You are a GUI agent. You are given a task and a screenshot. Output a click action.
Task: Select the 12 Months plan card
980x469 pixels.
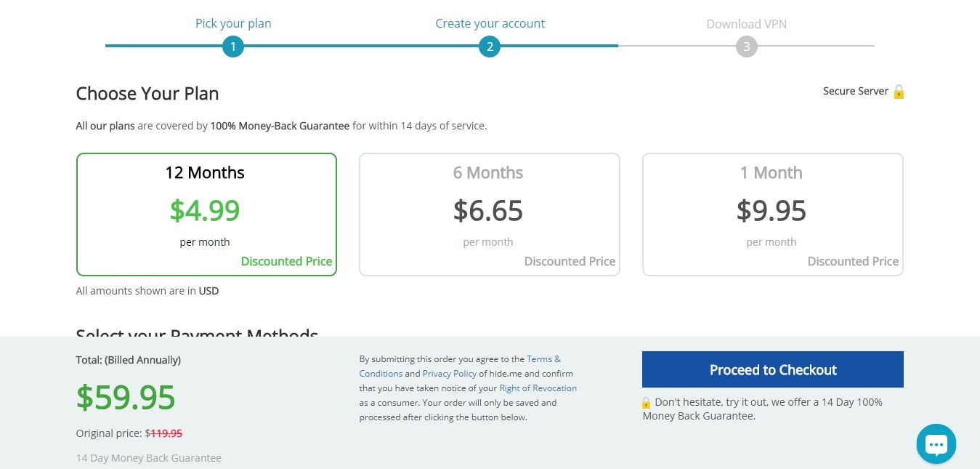pos(206,215)
